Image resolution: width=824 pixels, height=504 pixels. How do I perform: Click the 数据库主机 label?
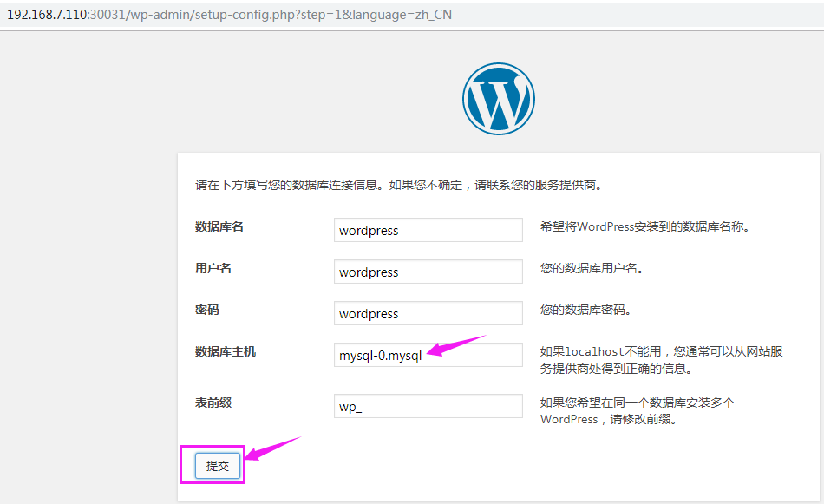[226, 351]
